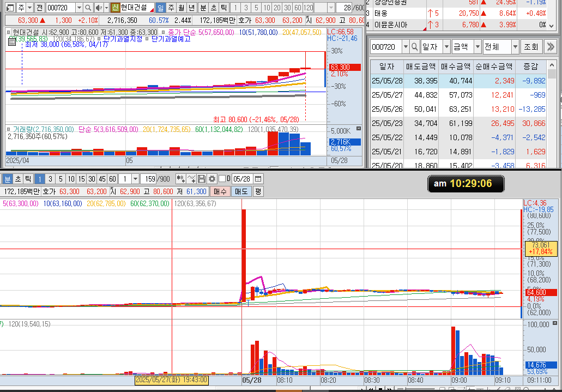Screen dimensions: 562x392
Task: Click the magnifier search icon beside 000720 in upper chart
Action: tap(88, 8)
